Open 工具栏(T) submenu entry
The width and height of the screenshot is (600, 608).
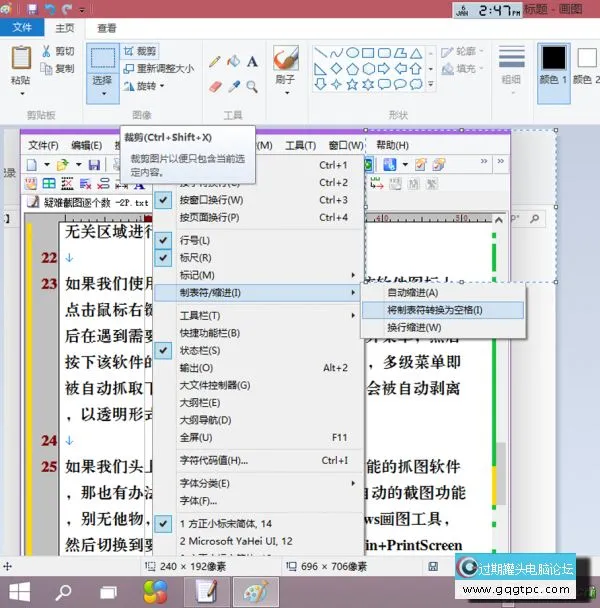pos(259,316)
